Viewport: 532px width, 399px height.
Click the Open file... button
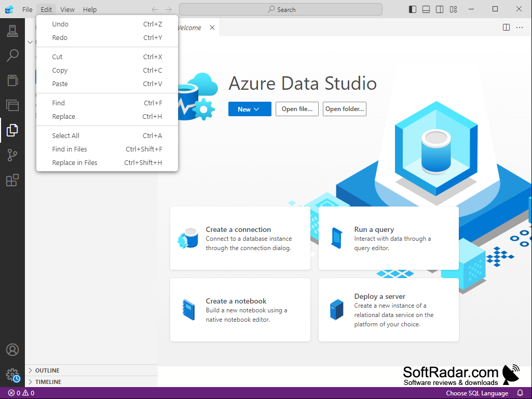click(x=297, y=109)
